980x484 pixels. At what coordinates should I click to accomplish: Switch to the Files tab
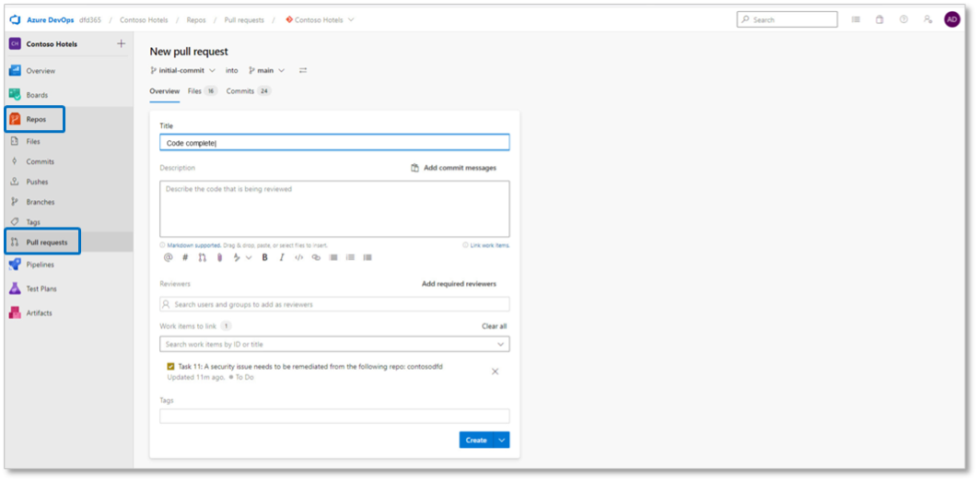[x=195, y=91]
